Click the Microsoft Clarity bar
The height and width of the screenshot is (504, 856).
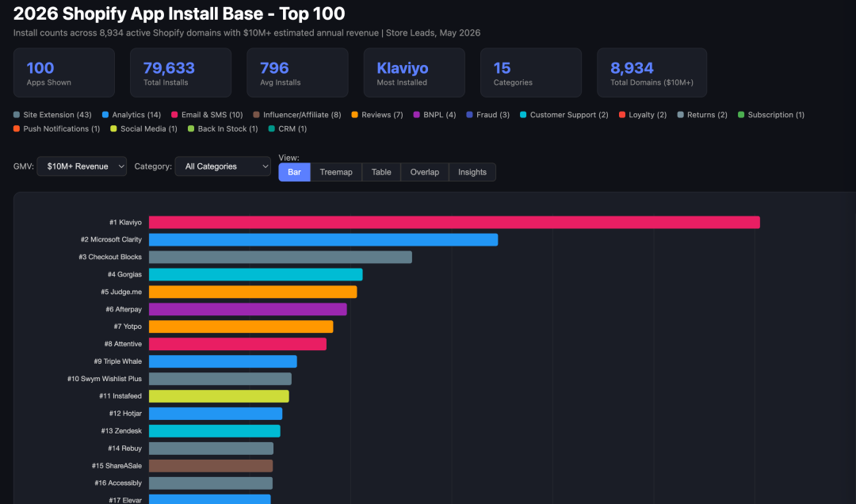click(x=323, y=239)
